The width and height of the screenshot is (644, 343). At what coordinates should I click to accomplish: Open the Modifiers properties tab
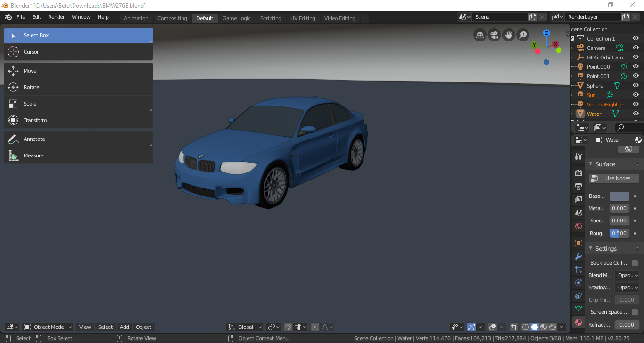click(x=578, y=256)
